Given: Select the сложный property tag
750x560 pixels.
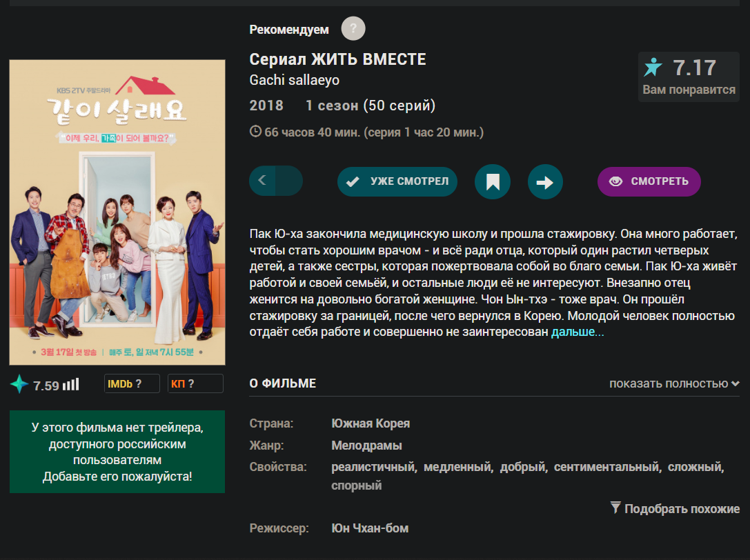Looking at the screenshot, I should [x=694, y=467].
